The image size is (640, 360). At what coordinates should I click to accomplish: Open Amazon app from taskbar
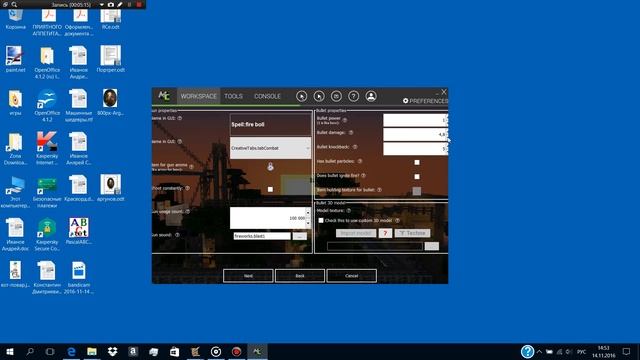point(133,351)
